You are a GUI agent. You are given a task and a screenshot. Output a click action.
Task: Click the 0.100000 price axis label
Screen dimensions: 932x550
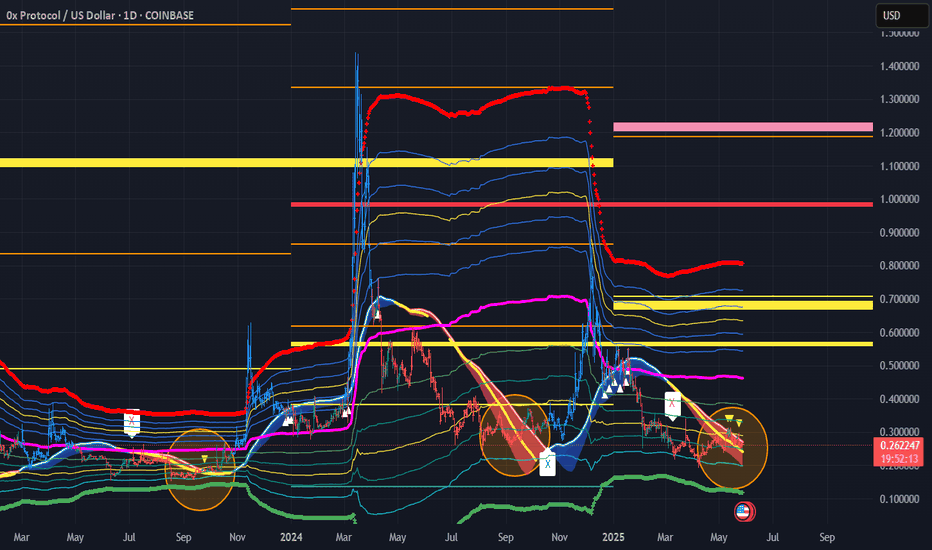pos(900,499)
